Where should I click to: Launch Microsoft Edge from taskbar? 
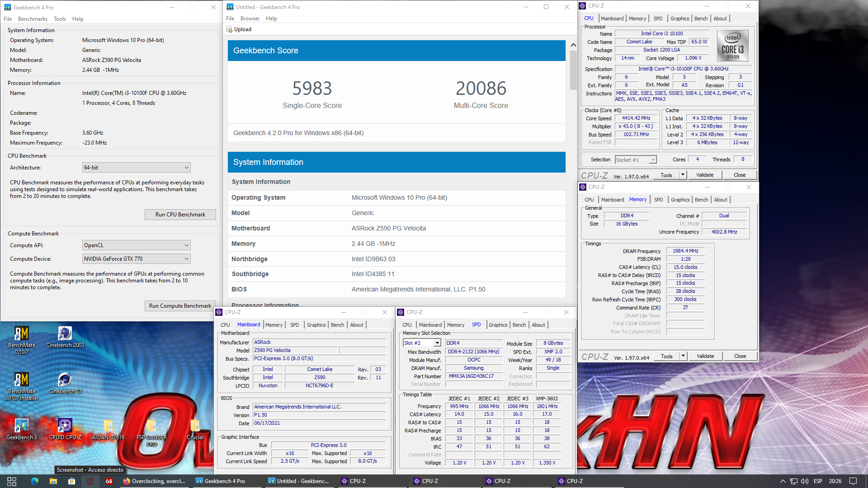pyautogui.click(x=35, y=481)
